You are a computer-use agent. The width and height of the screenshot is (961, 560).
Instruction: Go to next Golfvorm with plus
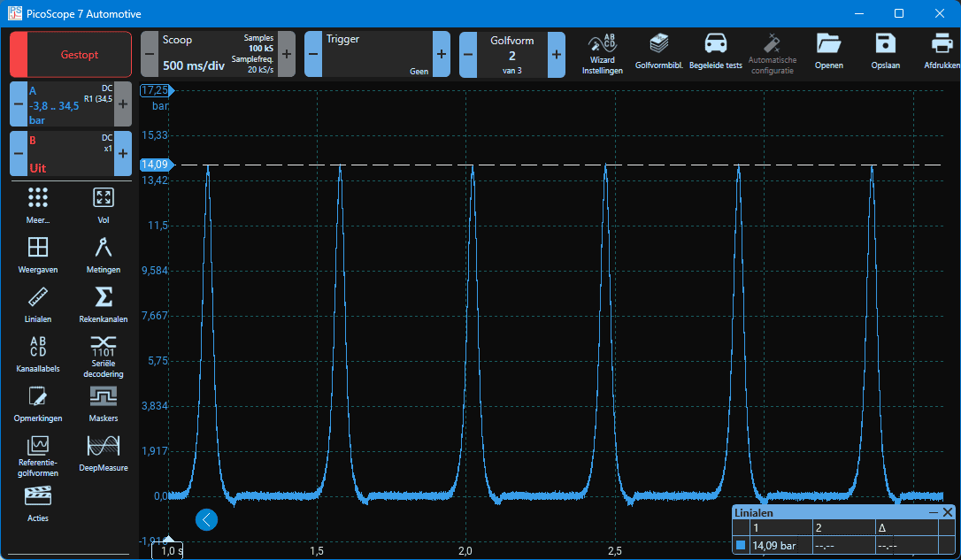[x=557, y=54]
